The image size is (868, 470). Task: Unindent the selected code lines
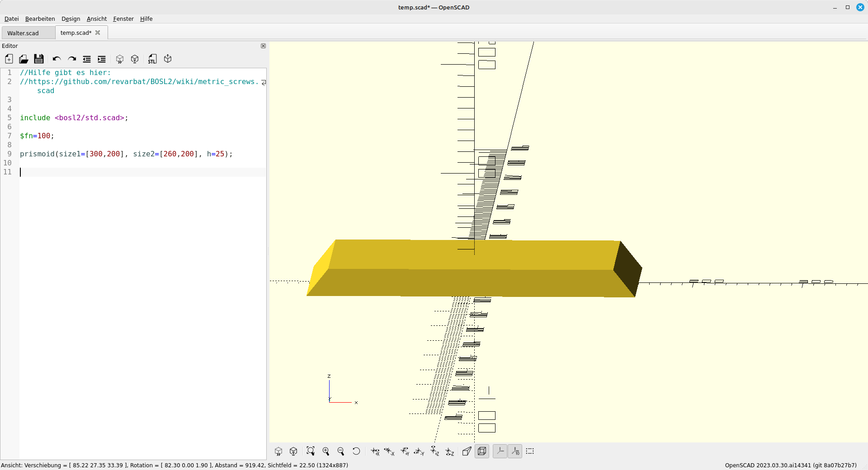[87, 59]
